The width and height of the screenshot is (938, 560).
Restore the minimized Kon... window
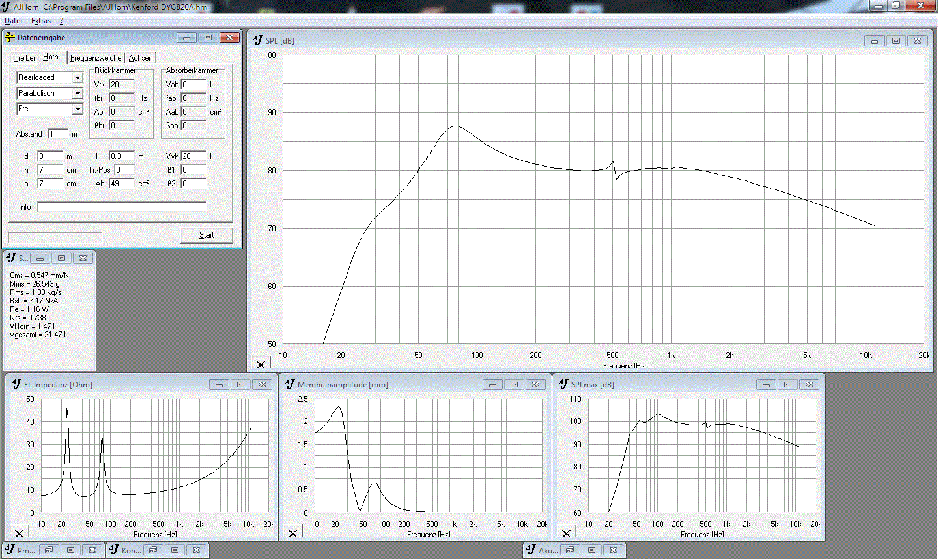point(153,550)
